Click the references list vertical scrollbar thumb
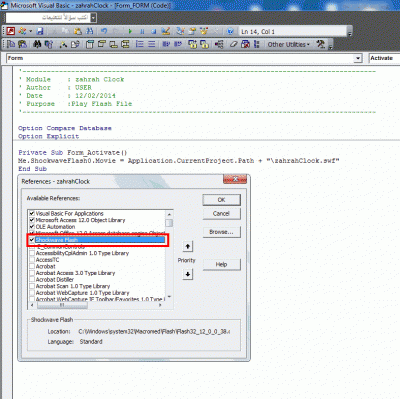The width and height of the screenshot is (400, 399). coord(169,223)
